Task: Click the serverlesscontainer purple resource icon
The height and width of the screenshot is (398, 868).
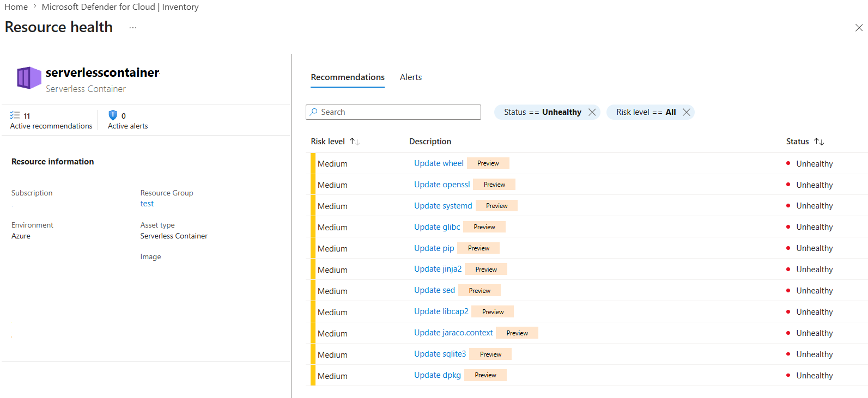Action: 29,78
